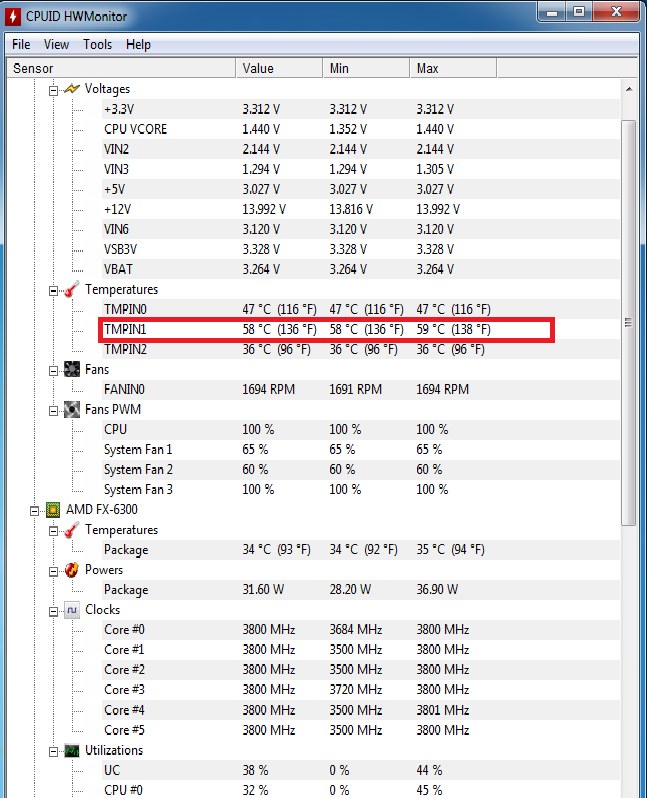Screen dimensions: 647x798
Task: Click the Clocks waveform icon
Action: click(72, 610)
